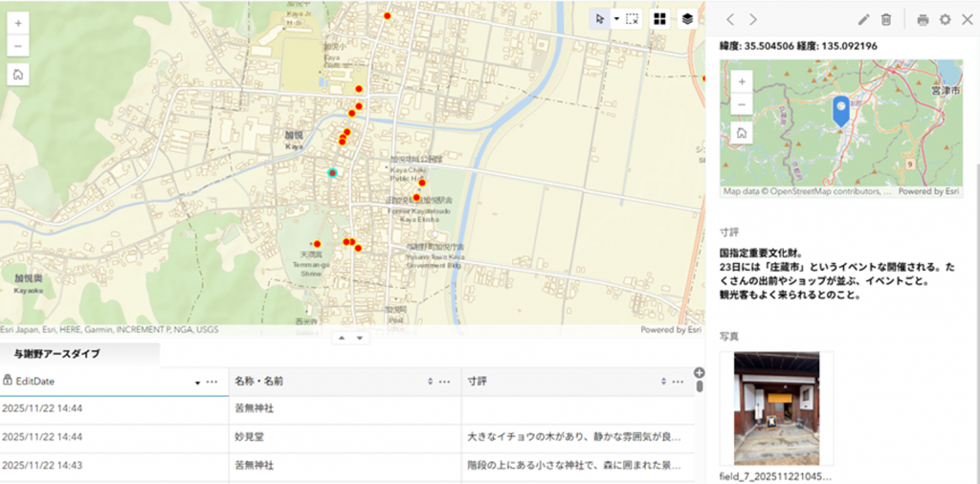The width and height of the screenshot is (980, 484).
Task: Open the gear settings in details panel
Action: click(x=946, y=19)
